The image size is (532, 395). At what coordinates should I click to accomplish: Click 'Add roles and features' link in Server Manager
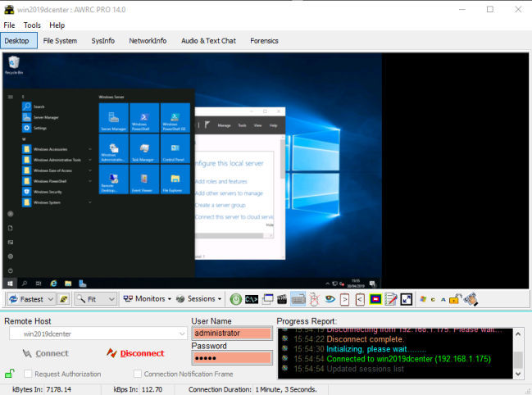coord(221,181)
